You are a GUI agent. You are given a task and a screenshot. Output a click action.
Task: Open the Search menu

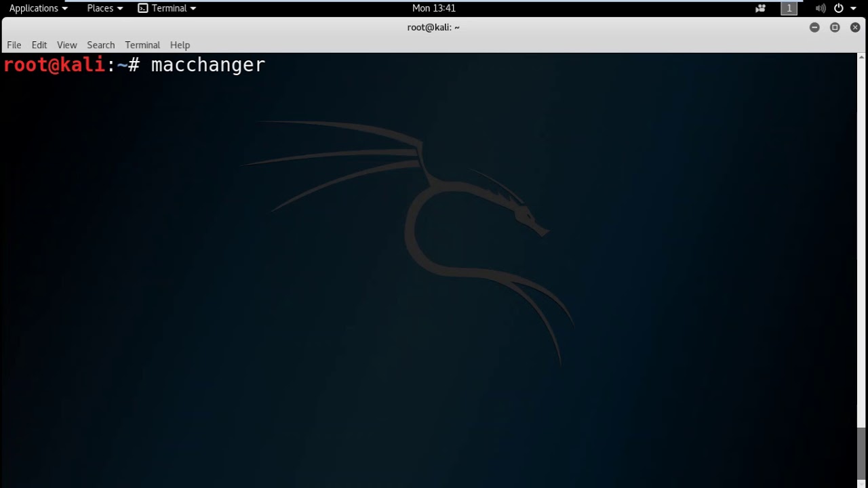[x=101, y=45]
